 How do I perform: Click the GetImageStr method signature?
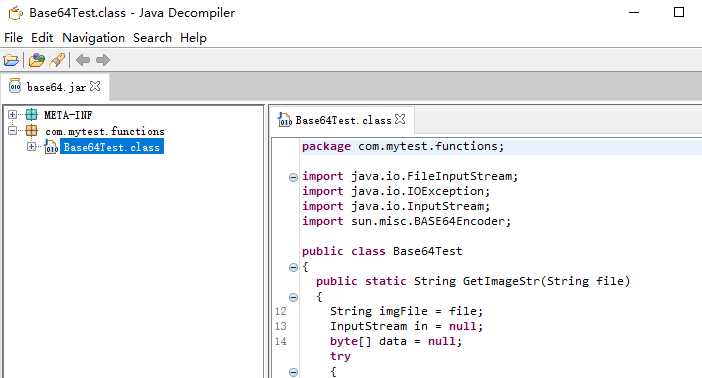(x=473, y=281)
